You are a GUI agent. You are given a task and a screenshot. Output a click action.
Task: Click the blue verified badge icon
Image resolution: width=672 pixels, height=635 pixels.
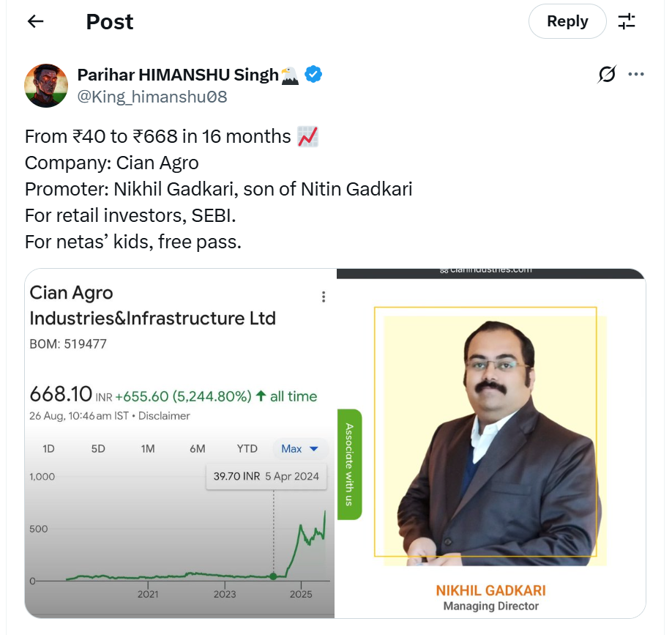click(x=314, y=75)
